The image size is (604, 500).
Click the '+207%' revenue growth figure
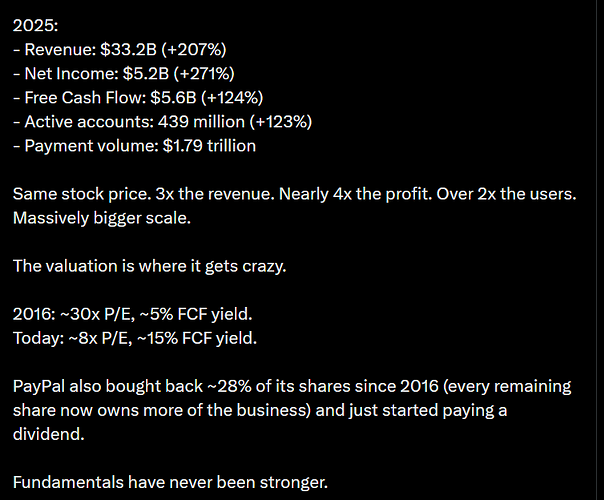point(194,50)
